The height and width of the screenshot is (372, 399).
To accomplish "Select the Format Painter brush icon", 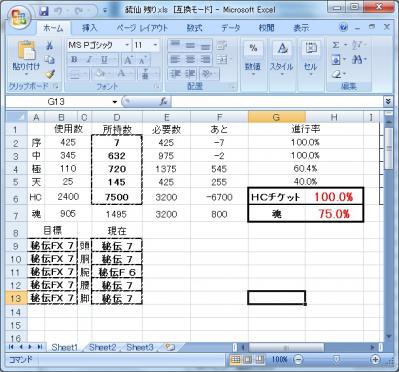I will point(50,74).
